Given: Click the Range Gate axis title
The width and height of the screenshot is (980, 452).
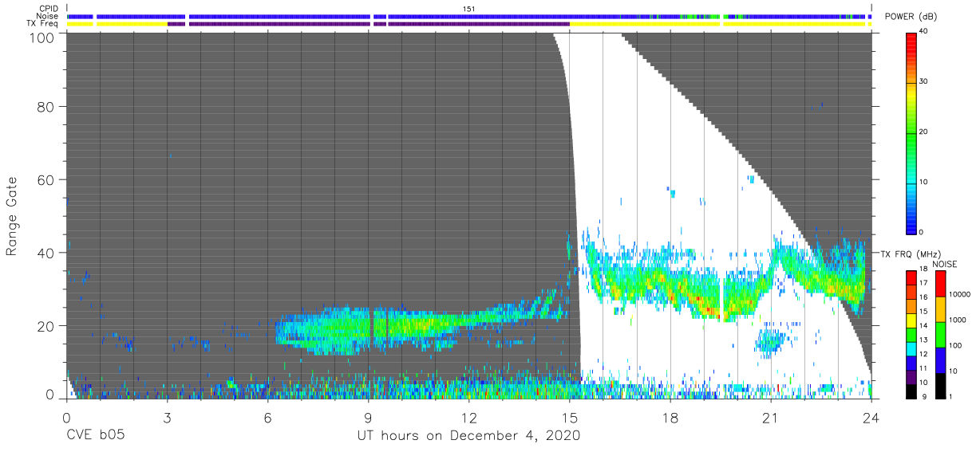Looking at the screenshot, I should [x=12, y=216].
